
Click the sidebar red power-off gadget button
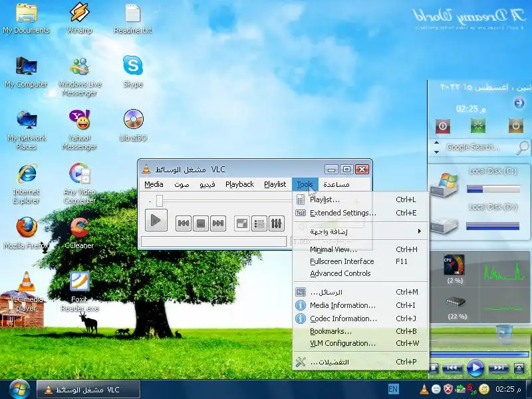[x=443, y=126]
